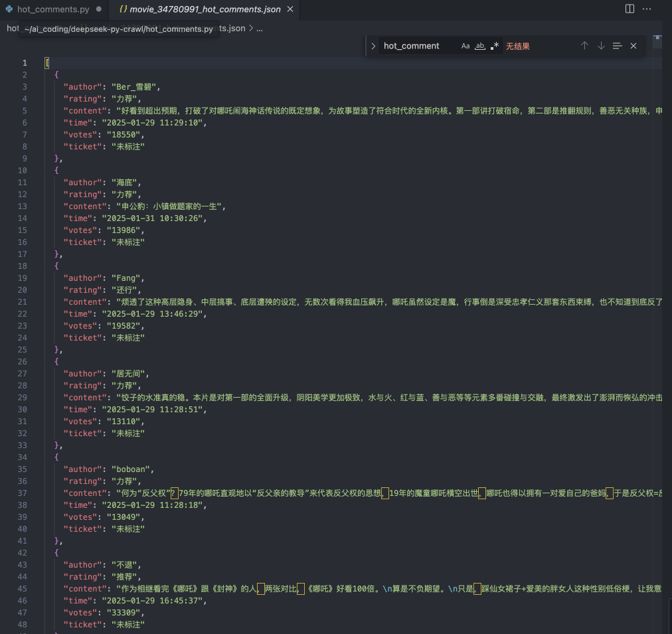Screen dimensions: 672x634
Task: Toggle Match Whole Word in find widget
Action: 479,46
